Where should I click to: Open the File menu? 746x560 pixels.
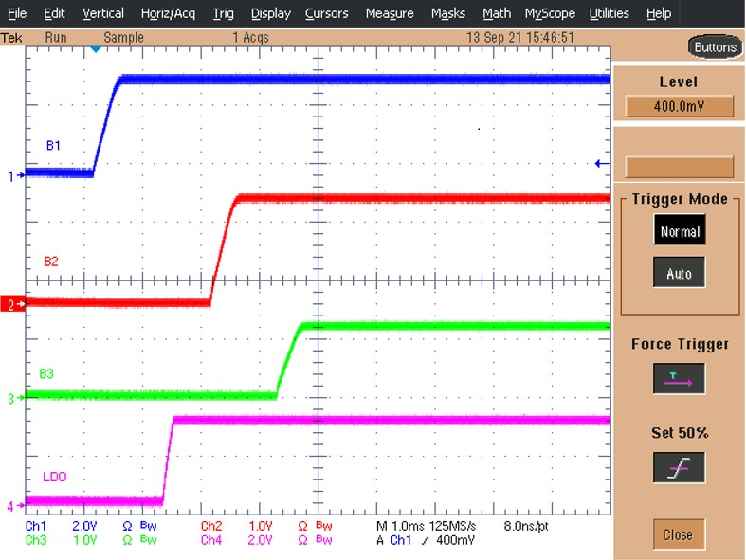17,13
